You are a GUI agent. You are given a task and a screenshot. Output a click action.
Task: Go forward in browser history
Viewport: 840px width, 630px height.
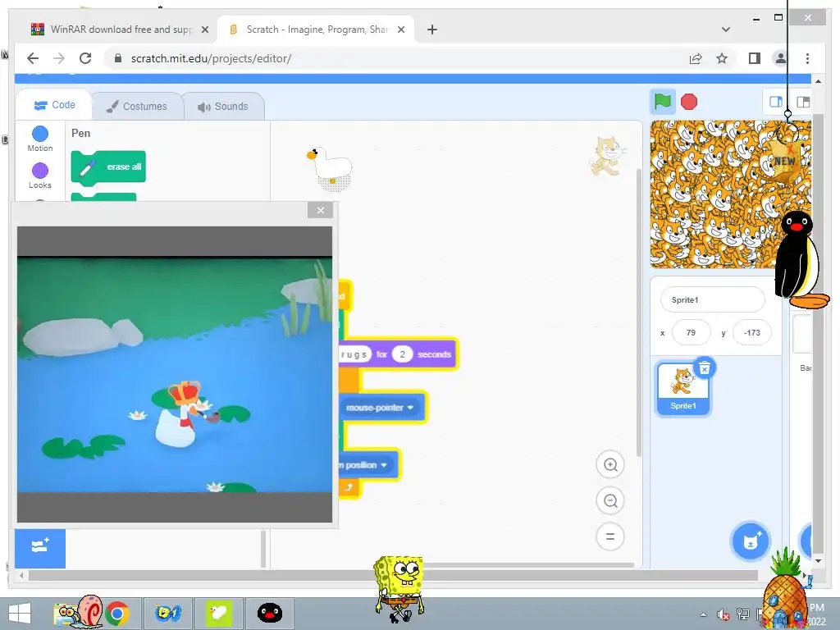pos(59,58)
